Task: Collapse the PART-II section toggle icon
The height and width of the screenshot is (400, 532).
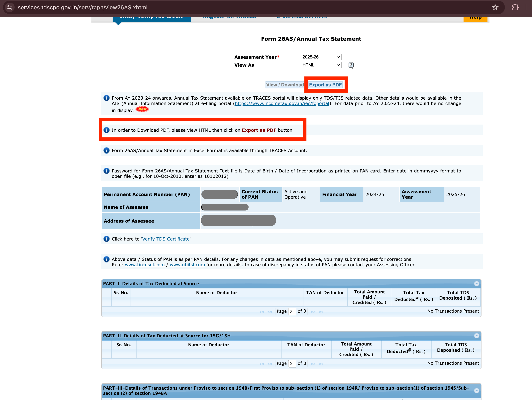Action: (477, 336)
